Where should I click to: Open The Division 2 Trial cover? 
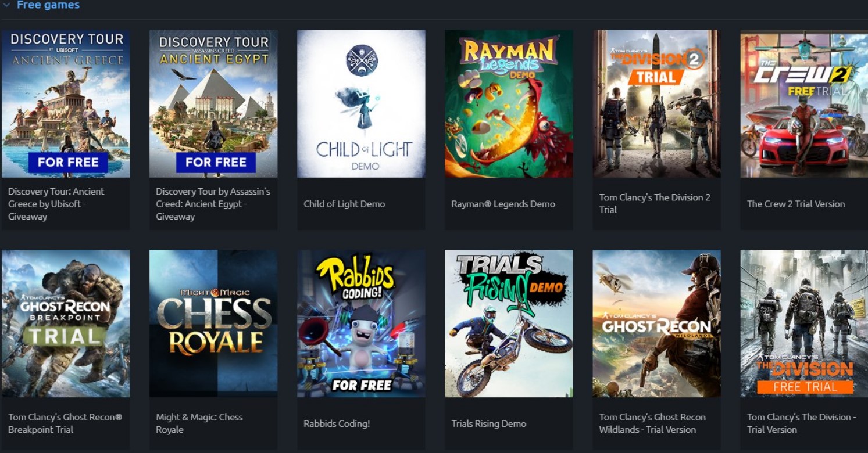coord(656,104)
